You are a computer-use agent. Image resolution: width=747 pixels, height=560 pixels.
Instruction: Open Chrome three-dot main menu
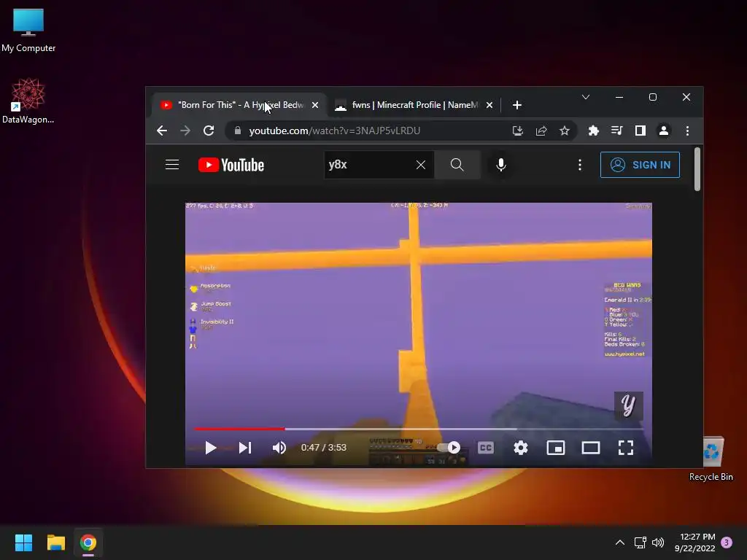click(x=687, y=131)
